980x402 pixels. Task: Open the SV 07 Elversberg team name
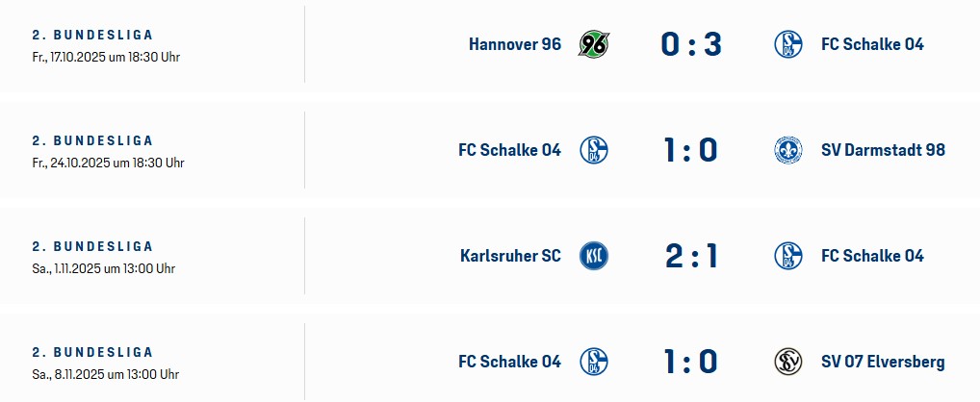(883, 362)
